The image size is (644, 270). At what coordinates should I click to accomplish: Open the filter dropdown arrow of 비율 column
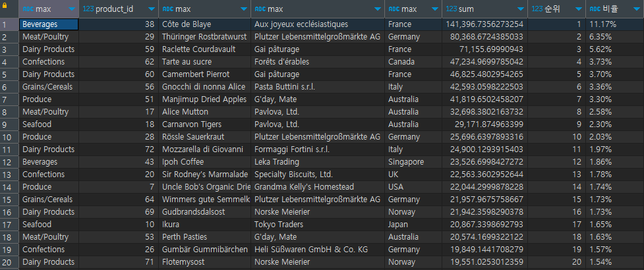[x=636, y=9]
